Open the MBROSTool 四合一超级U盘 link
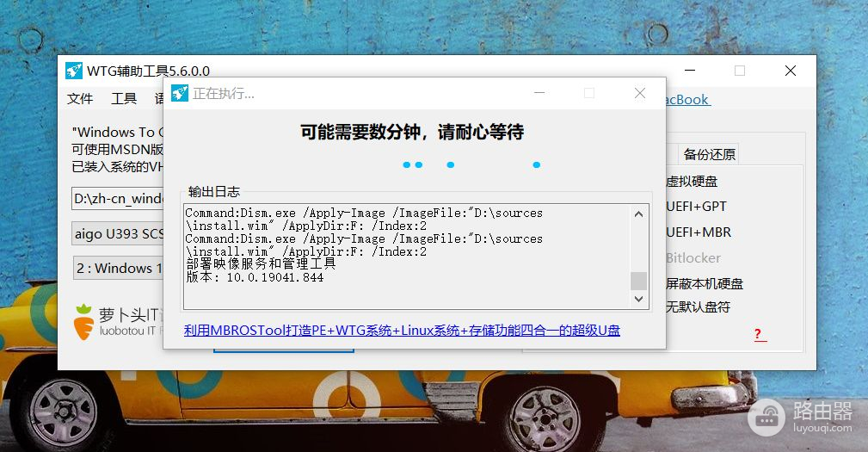This screenshot has width=868, height=452. pyautogui.click(x=402, y=330)
